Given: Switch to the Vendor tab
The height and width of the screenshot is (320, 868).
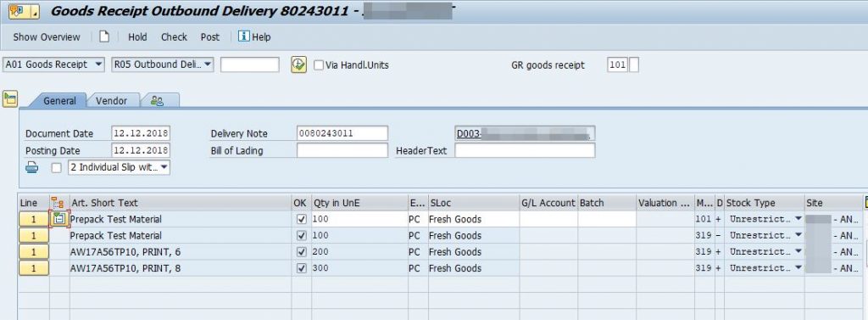Looking at the screenshot, I should [x=111, y=101].
